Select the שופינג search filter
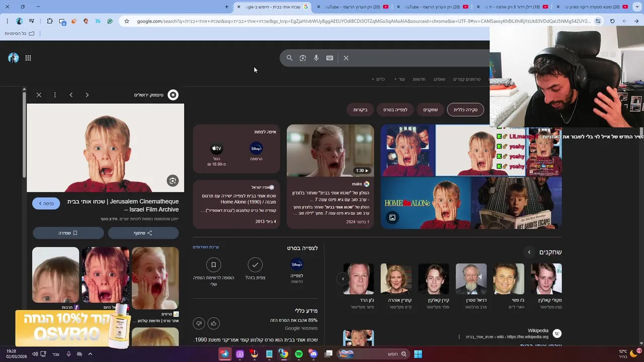Screen dimensions: 644x362 pos(439,79)
